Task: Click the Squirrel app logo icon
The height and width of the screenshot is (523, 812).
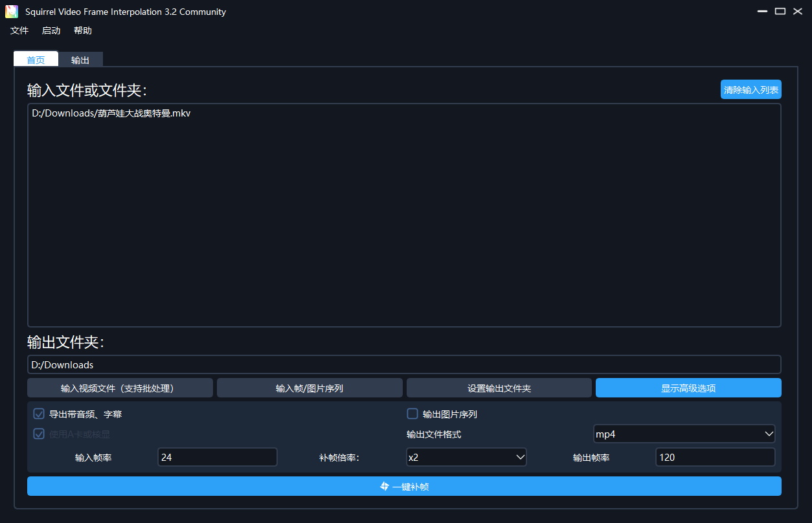Action: pyautogui.click(x=12, y=12)
